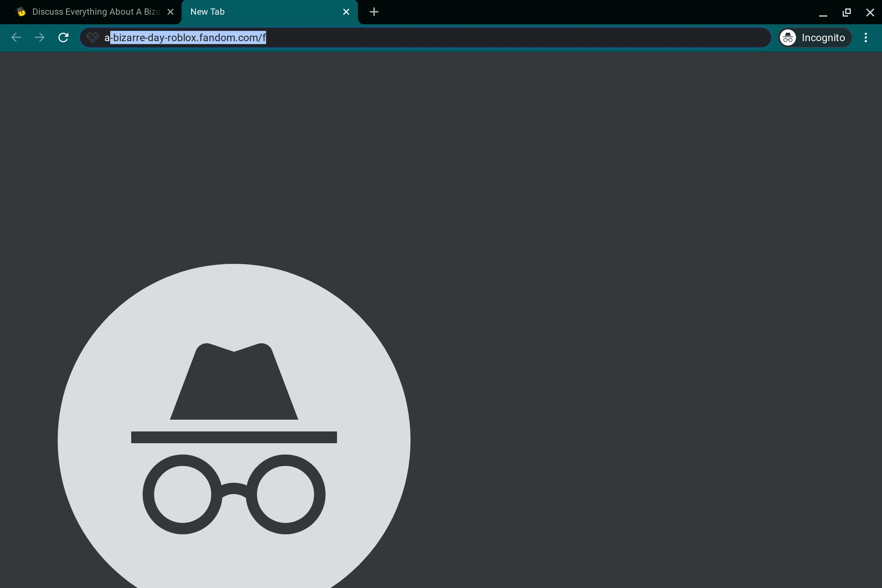The width and height of the screenshot is (882, 588).
Task: Open a new tab with plus button
Action: pyautogui.click(x=374, y=12)
